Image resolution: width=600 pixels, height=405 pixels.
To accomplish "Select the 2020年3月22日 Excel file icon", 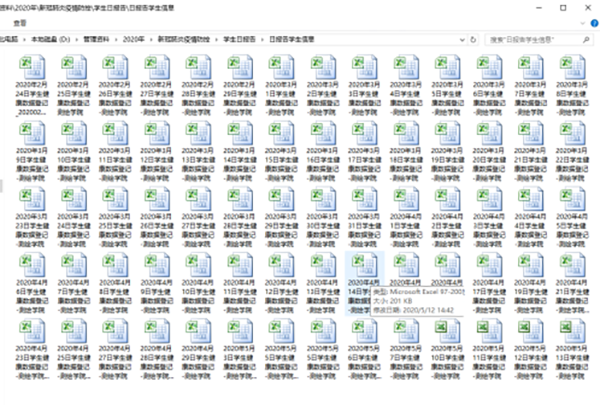I will point(572,133).
